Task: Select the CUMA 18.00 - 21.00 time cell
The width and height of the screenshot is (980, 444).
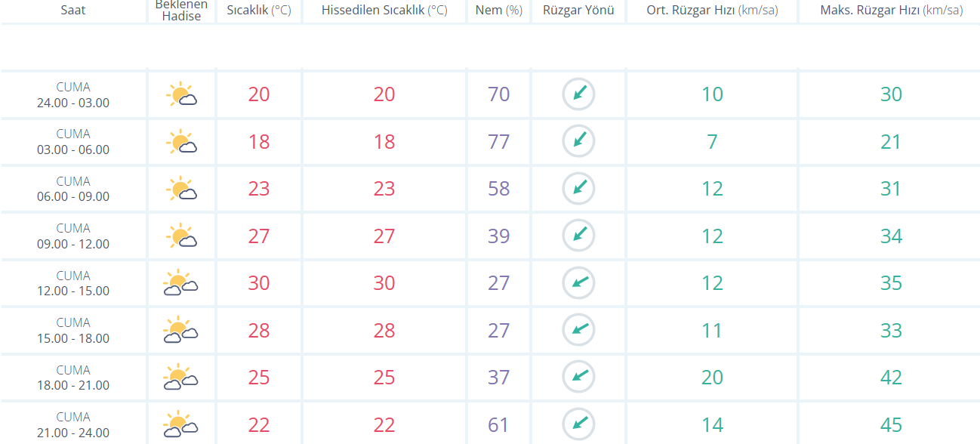Action: [x=73, y=378]
